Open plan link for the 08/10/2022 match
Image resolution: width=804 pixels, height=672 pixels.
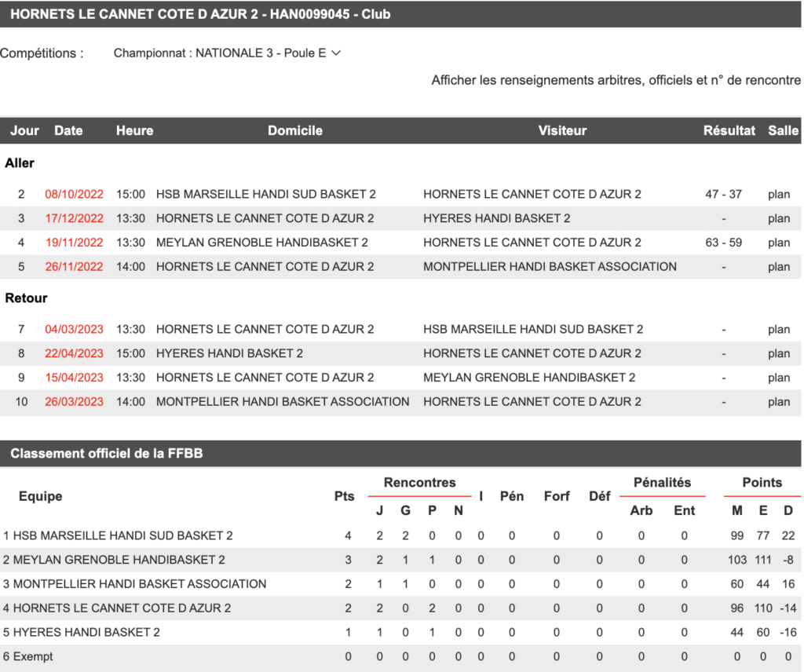point(778,194)
